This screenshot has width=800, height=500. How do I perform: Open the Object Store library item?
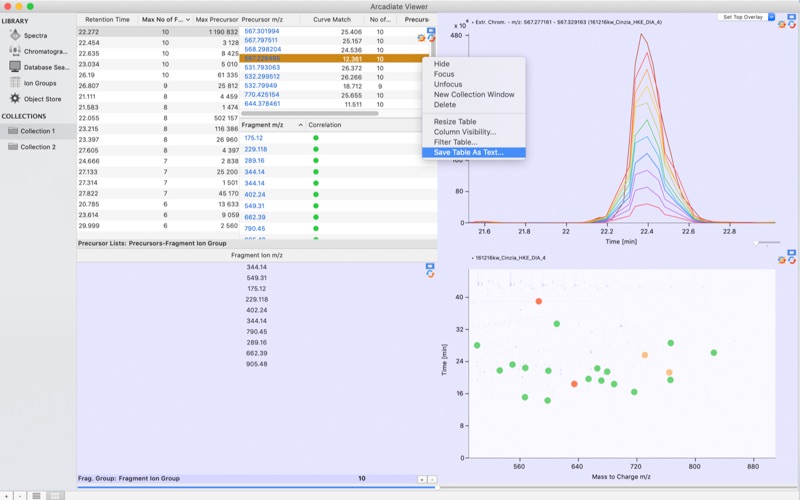pyautogui.click(x=36, y=98)
